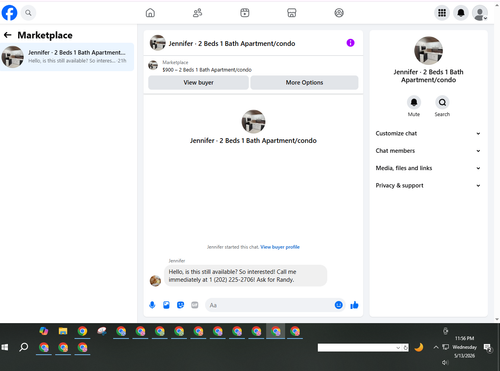Go to the Home tab icon
This screenshot has height=371, width=500.
[x=150, y=13]
